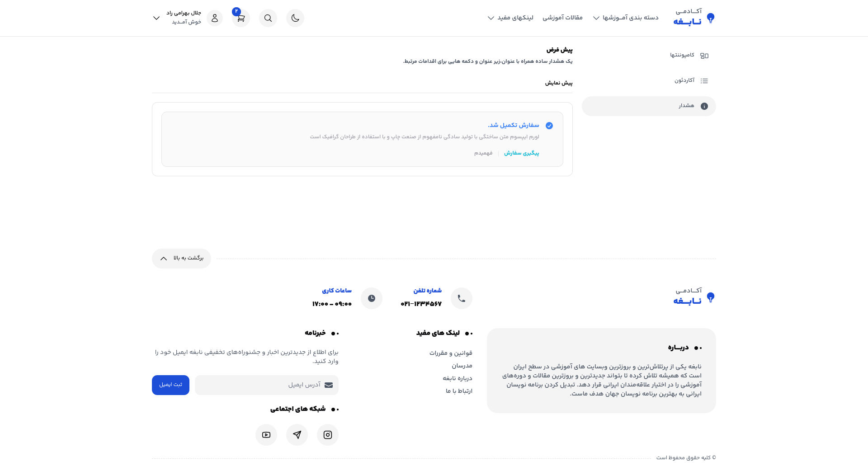
Task: Open the مقالات آموزشی menu item
Action: tap(562, 18)
